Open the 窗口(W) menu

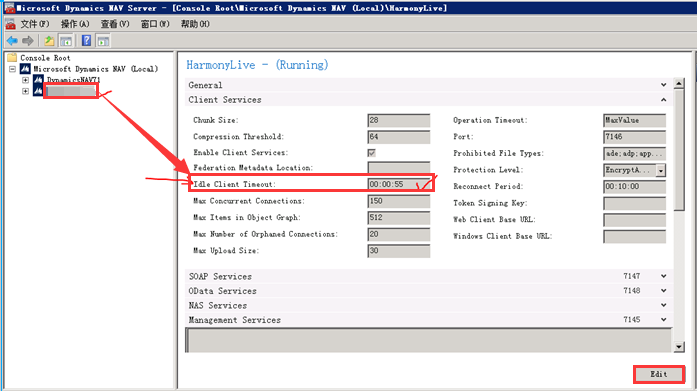click(155, 24)
